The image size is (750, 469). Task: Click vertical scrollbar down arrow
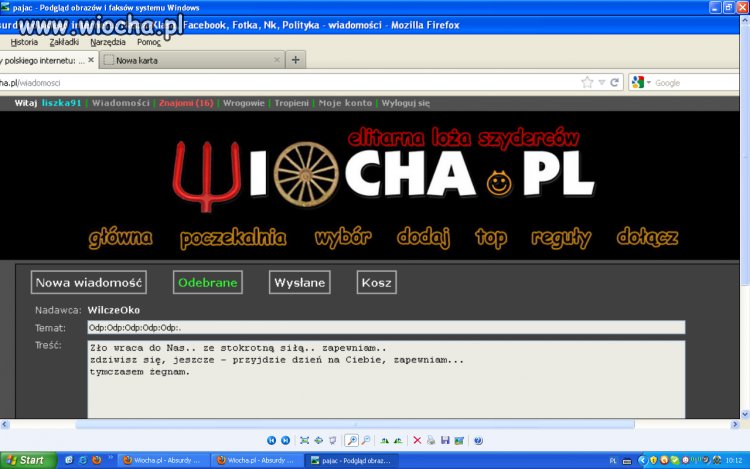[745, 414]
